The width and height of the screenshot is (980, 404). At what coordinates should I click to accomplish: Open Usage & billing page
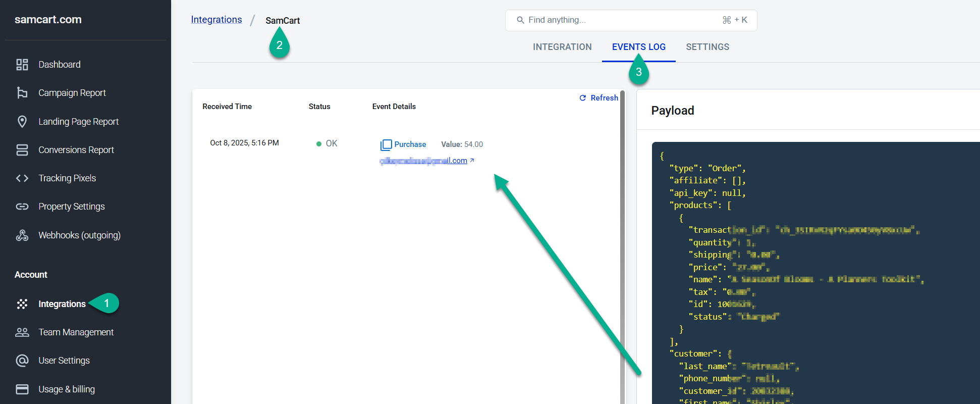67,389
